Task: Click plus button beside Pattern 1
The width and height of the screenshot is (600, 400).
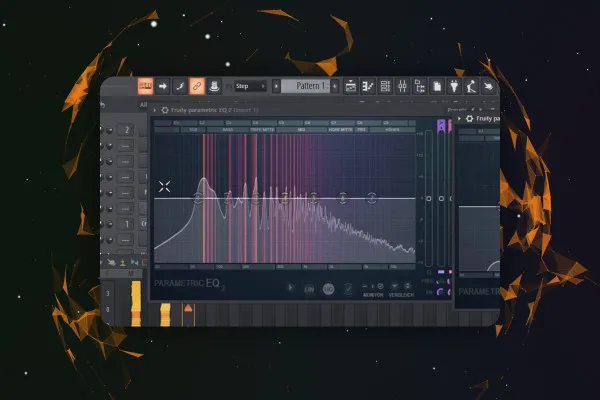Action: (335, 86)
